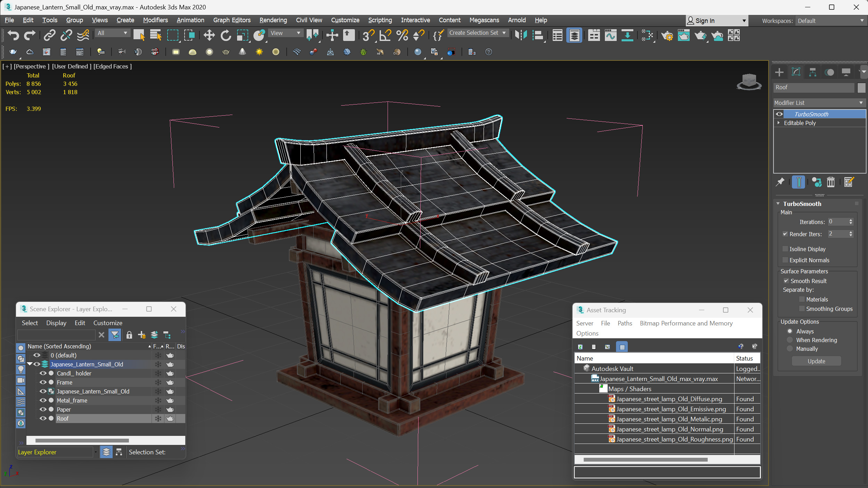Select the Move tool in the main toolbar

[209, 35]
